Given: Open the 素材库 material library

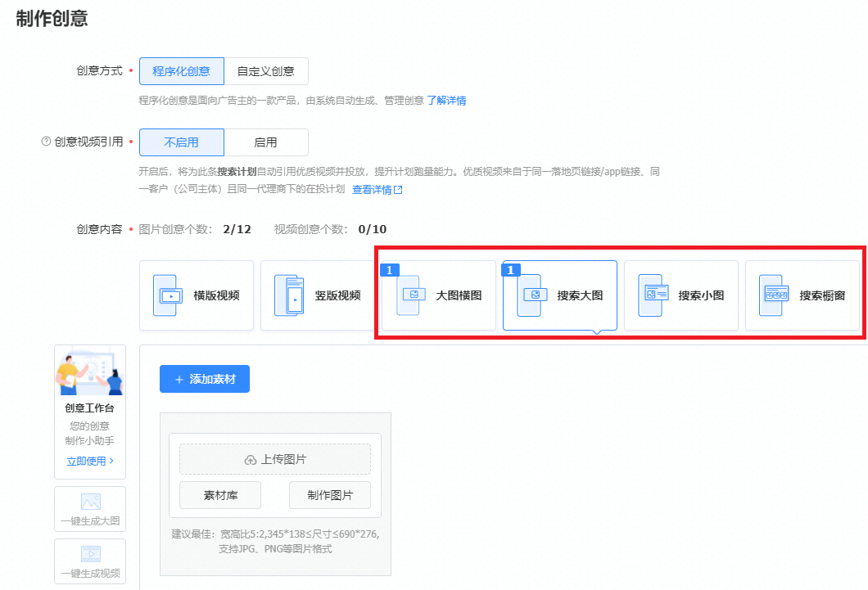Looking at the screenshot, I should (219, 495).
